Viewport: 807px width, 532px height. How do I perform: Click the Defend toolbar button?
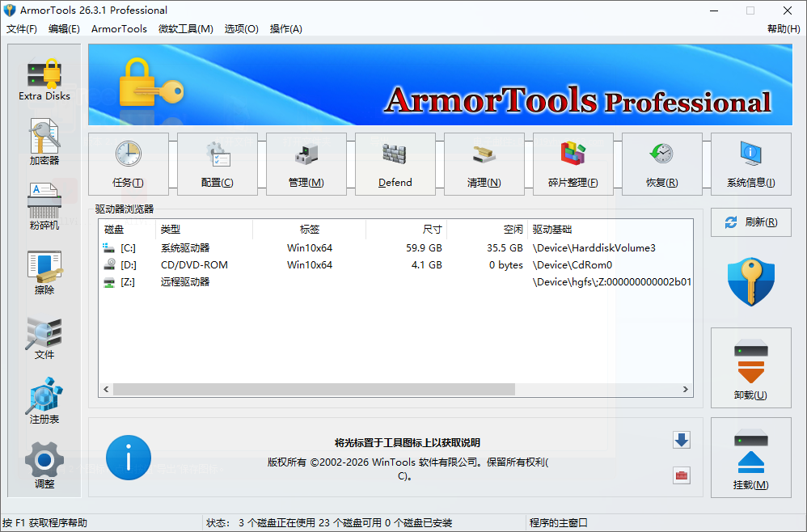tap(395, 163)
